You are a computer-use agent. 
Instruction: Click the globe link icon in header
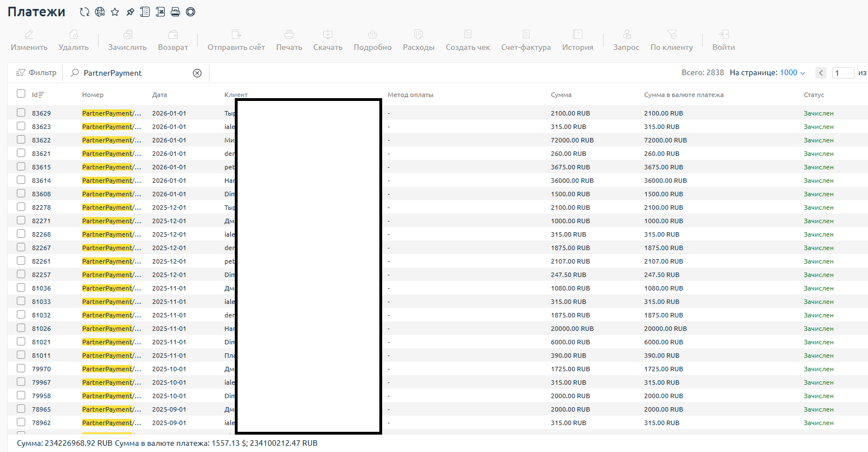(x=100, y=12)
